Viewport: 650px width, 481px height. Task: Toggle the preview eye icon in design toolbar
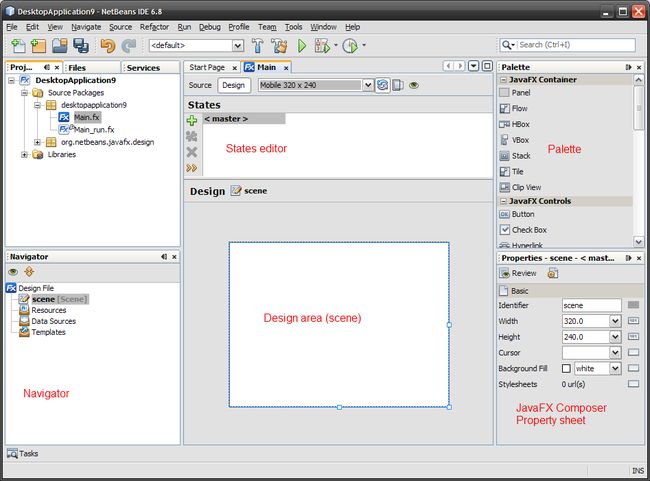pos(413,85)
